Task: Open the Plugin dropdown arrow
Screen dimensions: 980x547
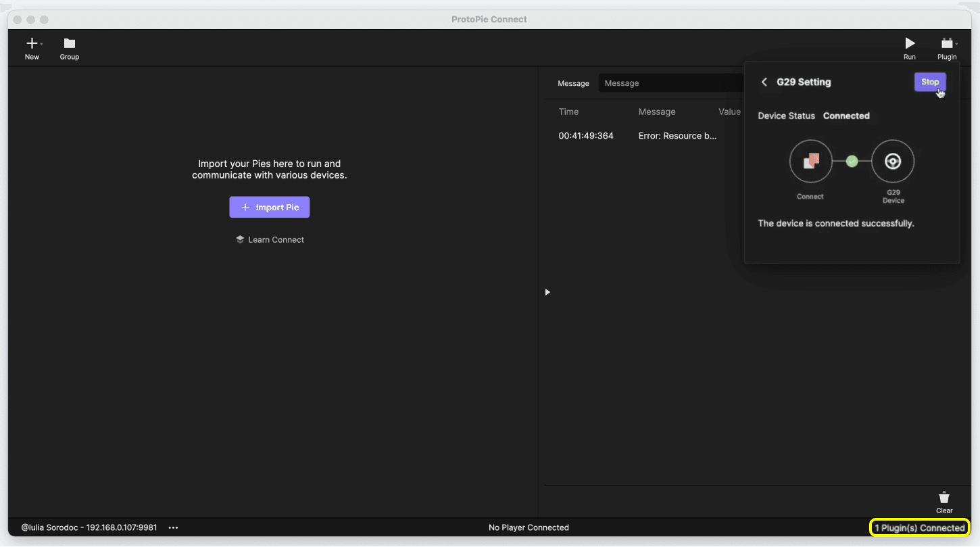Action: pyautogui.click(x=957, y=43)
